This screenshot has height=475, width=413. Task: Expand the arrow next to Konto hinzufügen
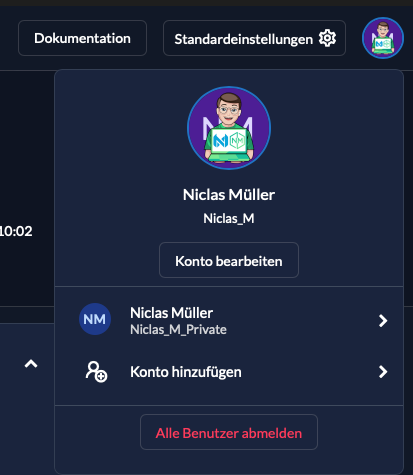(x=383, y=372)
